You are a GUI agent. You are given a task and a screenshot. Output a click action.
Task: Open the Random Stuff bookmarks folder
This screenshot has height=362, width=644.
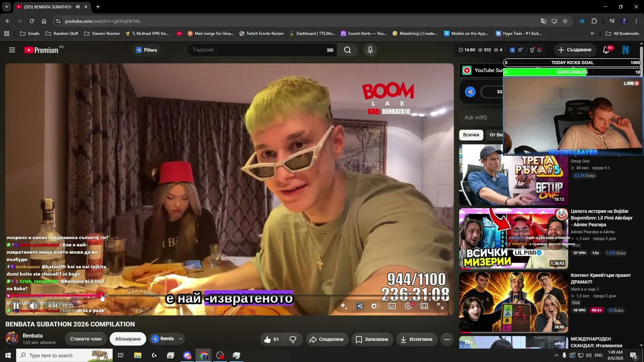tap(62, 34)
